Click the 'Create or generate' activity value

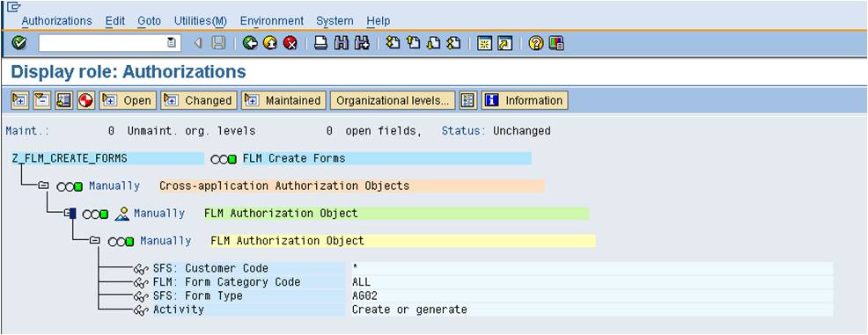(409, 310)
